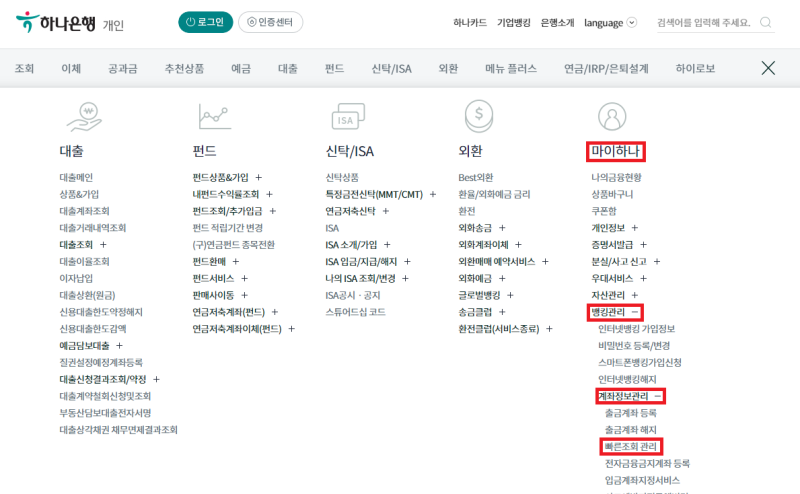Expand the ISA 소개/가입 submenu

[x=387, y=244]
